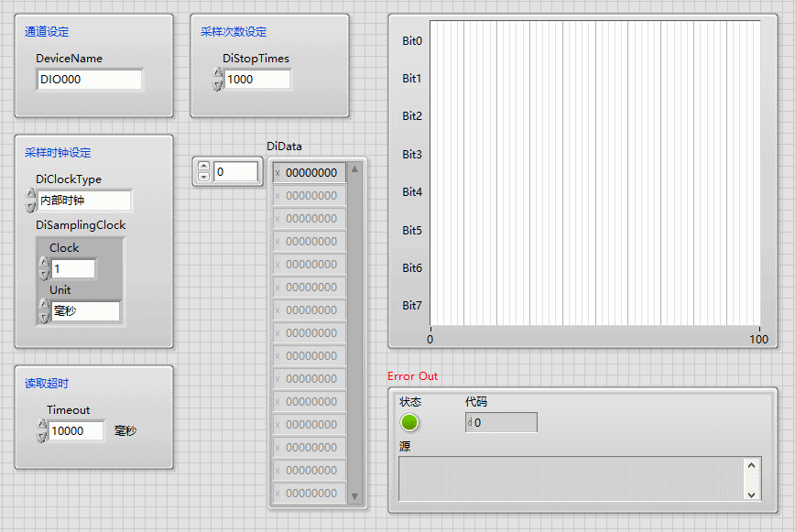The height and width of the screenshot is (532, 795).
Task: Click the DiData scrollbar up arrow
Action: pos(355,168)
